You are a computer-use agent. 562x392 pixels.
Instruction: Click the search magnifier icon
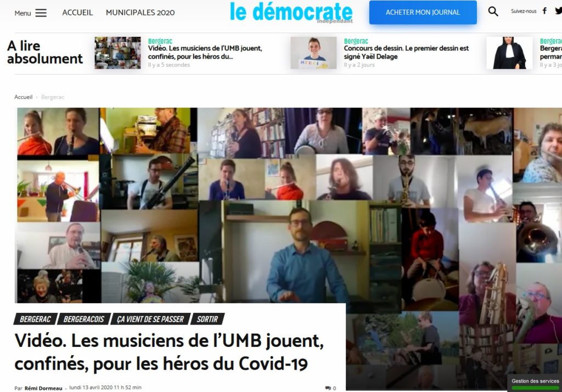pyautogui.click(x=493, y=12)
